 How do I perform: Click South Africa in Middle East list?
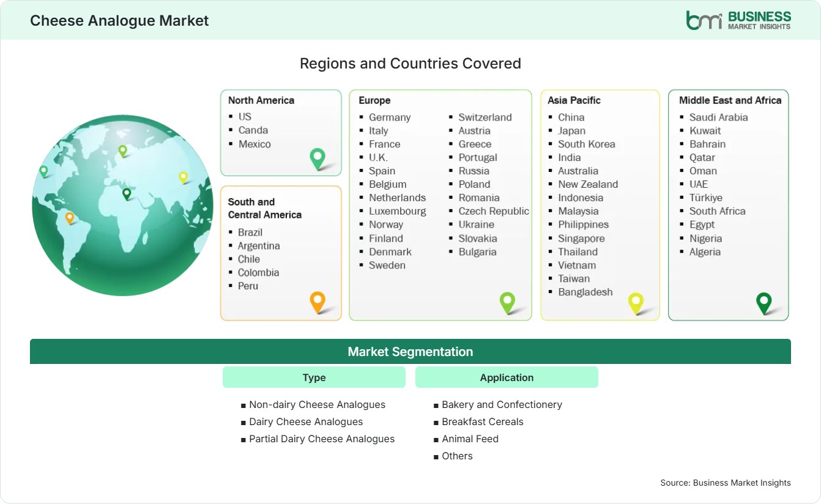[x=718, y=211]
